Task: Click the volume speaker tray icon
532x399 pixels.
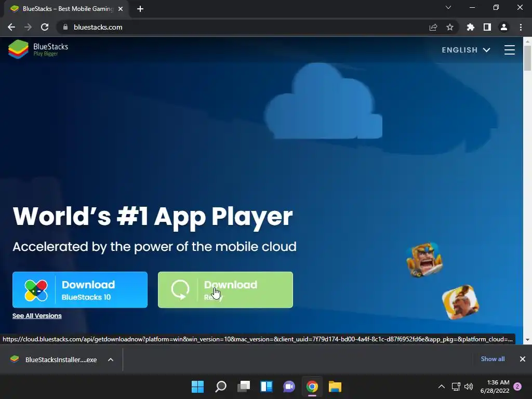Action: pos(469,387)
